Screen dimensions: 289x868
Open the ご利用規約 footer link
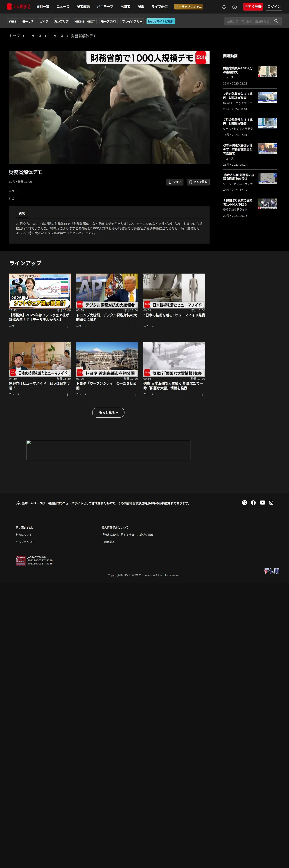point(108,542)
